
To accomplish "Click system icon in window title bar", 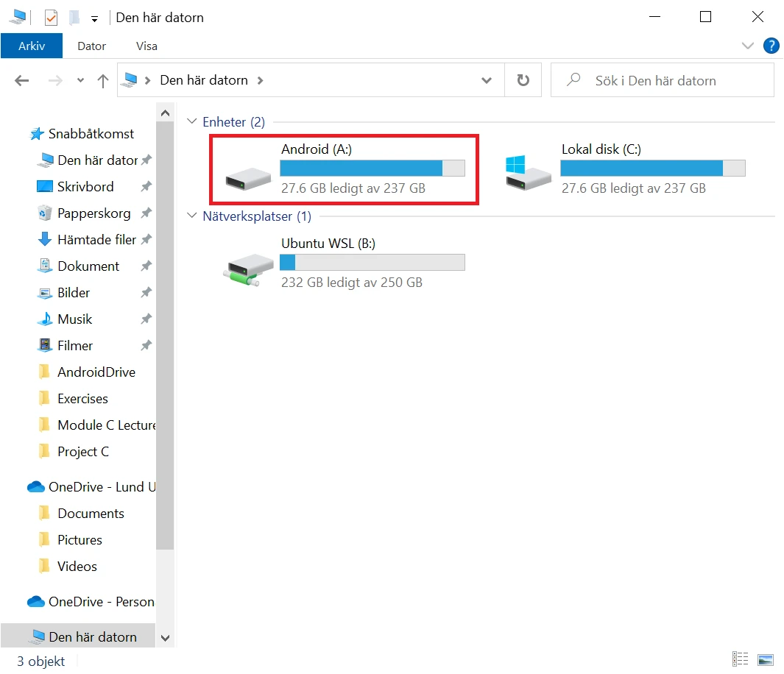I will 18,18.
